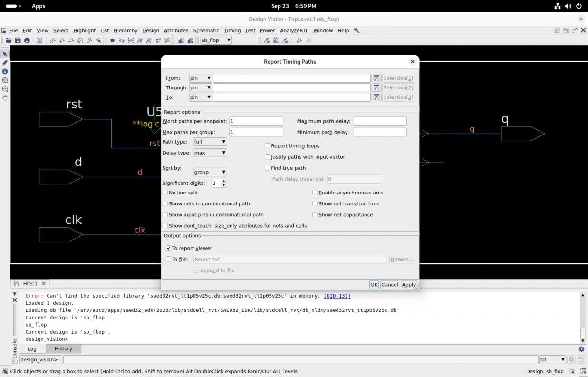This screenshot has width=588, height=377.
Task: Select the highlighter pen tool in sidebar
Action: click(5, 63)
